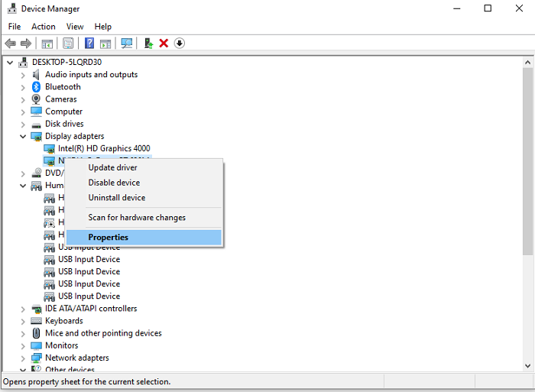Expand Audio inputs and outputs

click(23, 75)
